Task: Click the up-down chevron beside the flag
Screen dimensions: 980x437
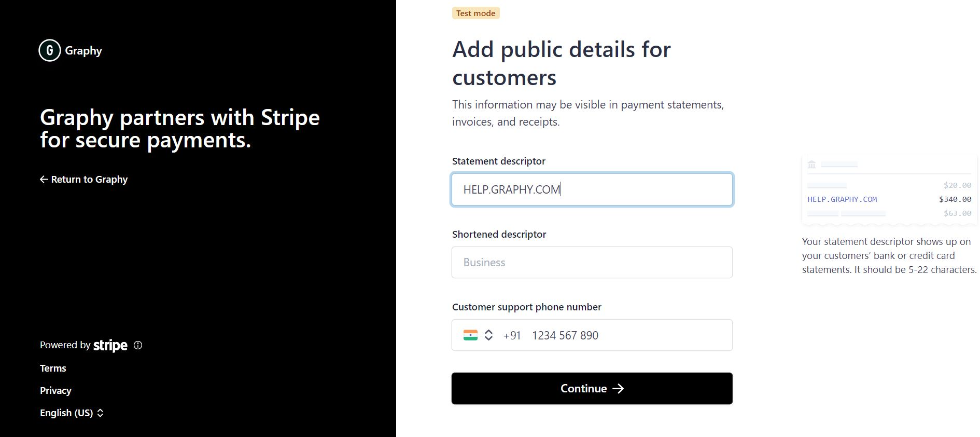Action: [x=488, y=335]
